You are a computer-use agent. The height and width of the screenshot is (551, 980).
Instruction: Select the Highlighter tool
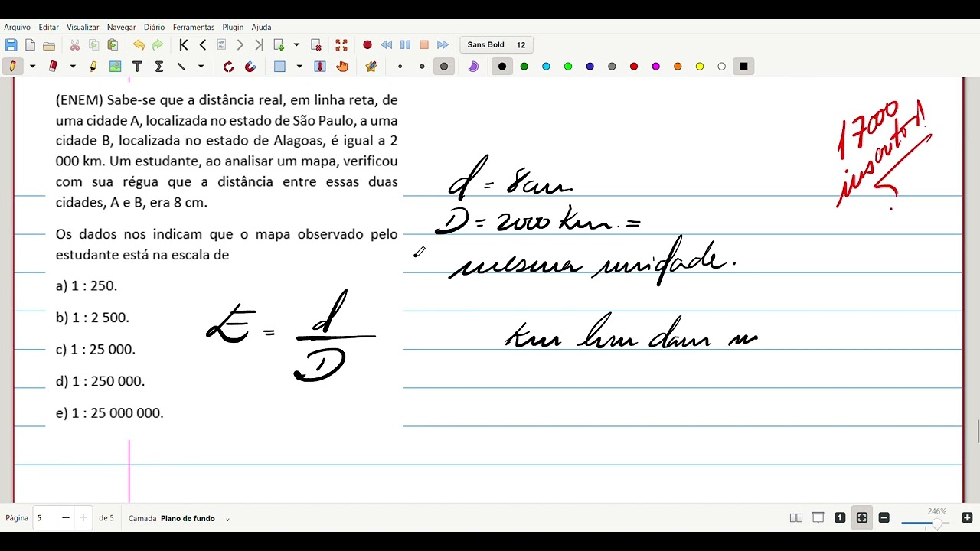(x=93, y=67)
